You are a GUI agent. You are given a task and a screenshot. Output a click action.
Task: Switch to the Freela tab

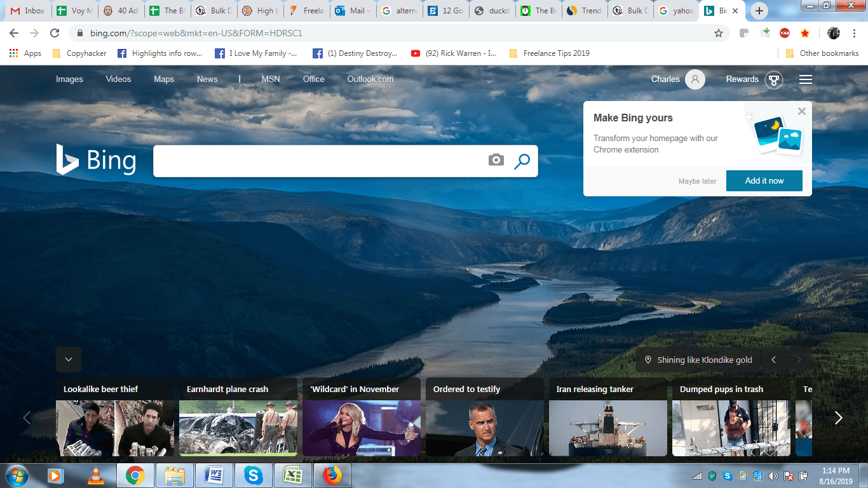pos(306,11)
